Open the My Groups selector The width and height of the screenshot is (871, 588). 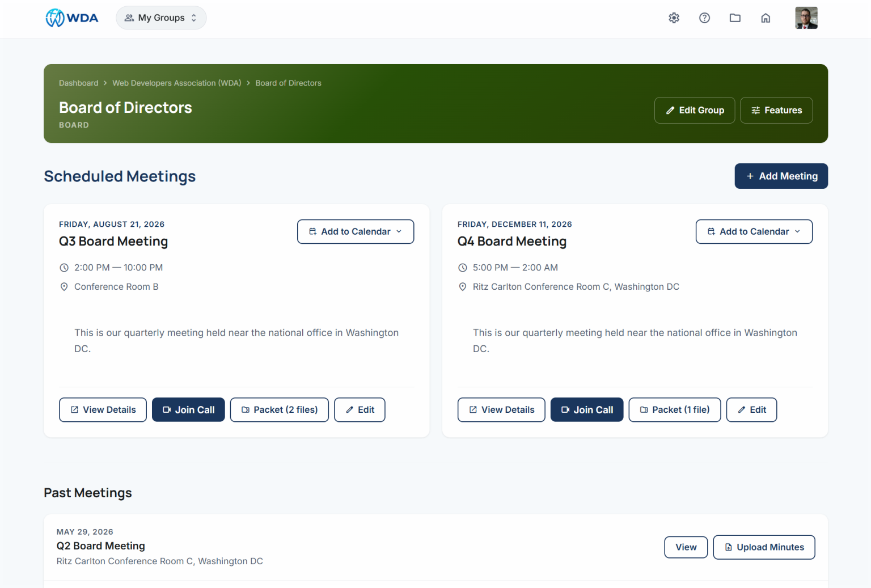tap(161, 18)
